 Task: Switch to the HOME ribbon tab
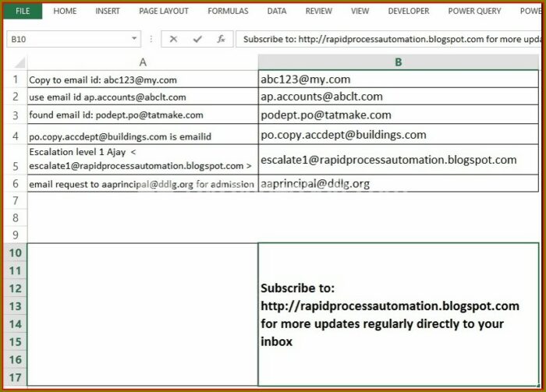pyautogui.click(x=65, y=11)
